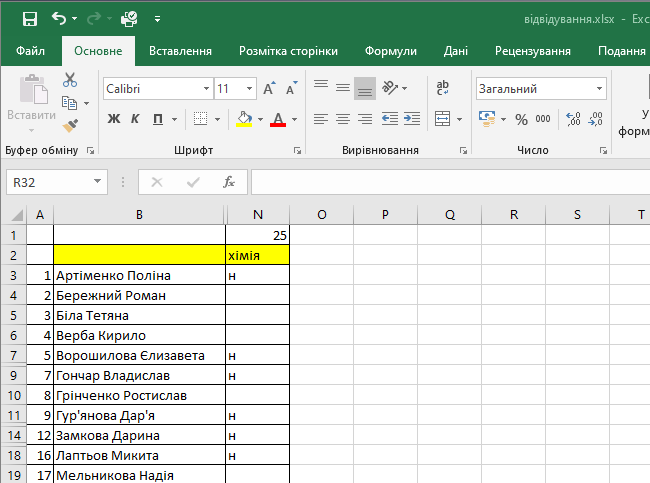Viewport: 650px width, 483px height.
Task: Open the Шрифт dialog launcher
Action: tap(297, 151)
